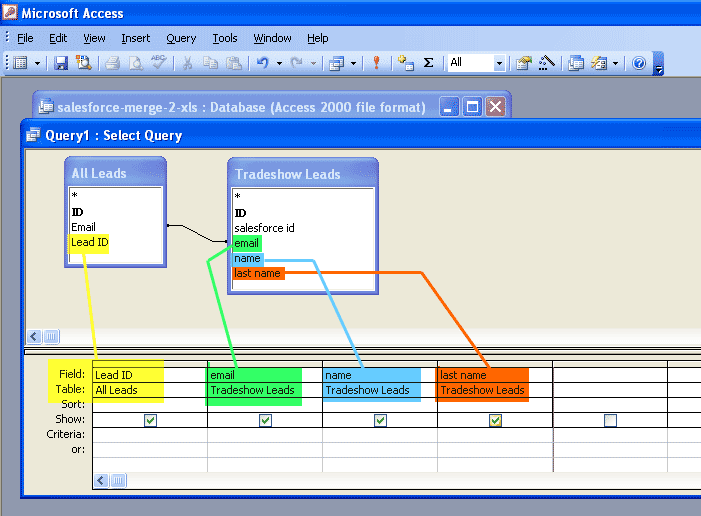Open the File menu
Image resolution: width=701 pixels, height=516 pixels.
point(25,38)
